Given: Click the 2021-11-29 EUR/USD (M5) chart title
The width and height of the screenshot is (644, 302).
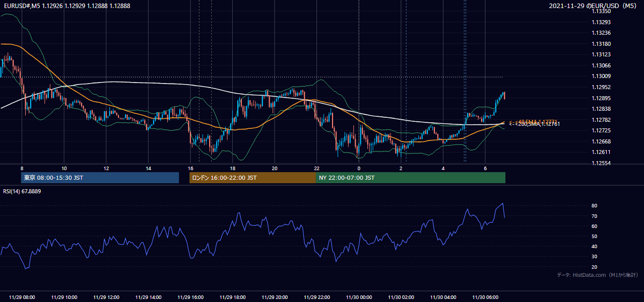Looking at the screenshot, I should [x=594, y=6].
